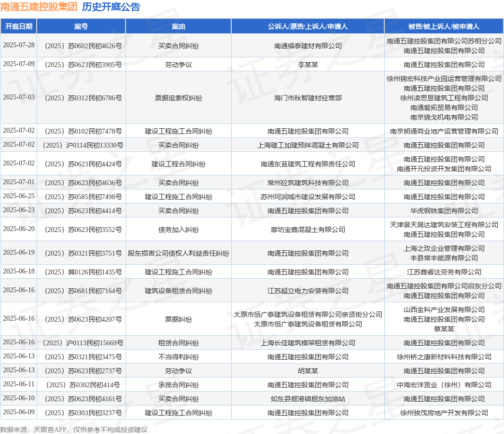Click date cell 2025-07-09

(19, 64)
